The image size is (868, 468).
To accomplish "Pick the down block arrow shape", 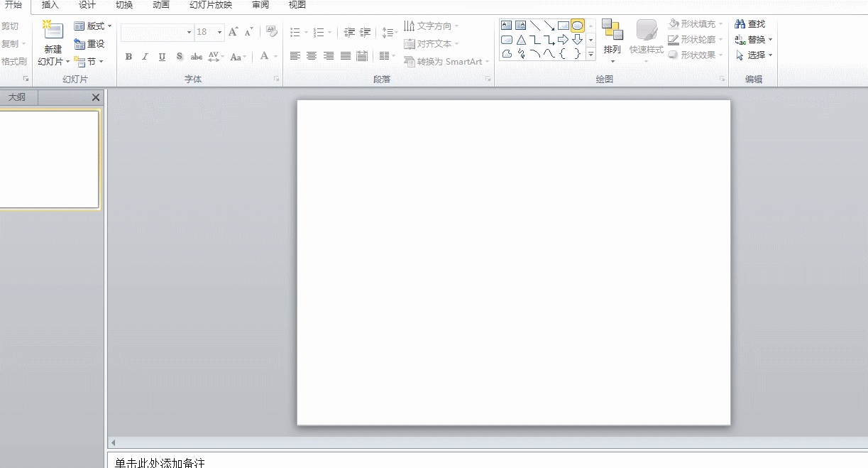I will [x=578, y=40].
